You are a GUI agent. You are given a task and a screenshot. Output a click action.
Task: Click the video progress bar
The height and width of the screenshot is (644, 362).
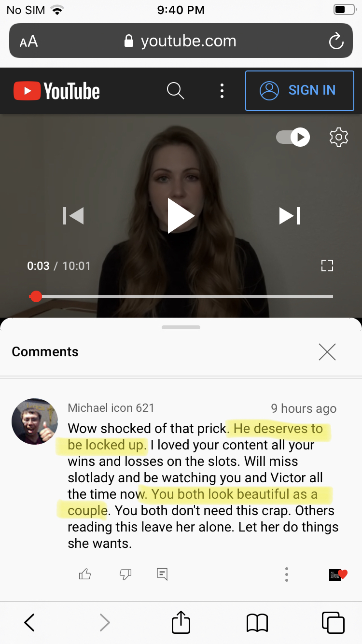click(183, 296)
